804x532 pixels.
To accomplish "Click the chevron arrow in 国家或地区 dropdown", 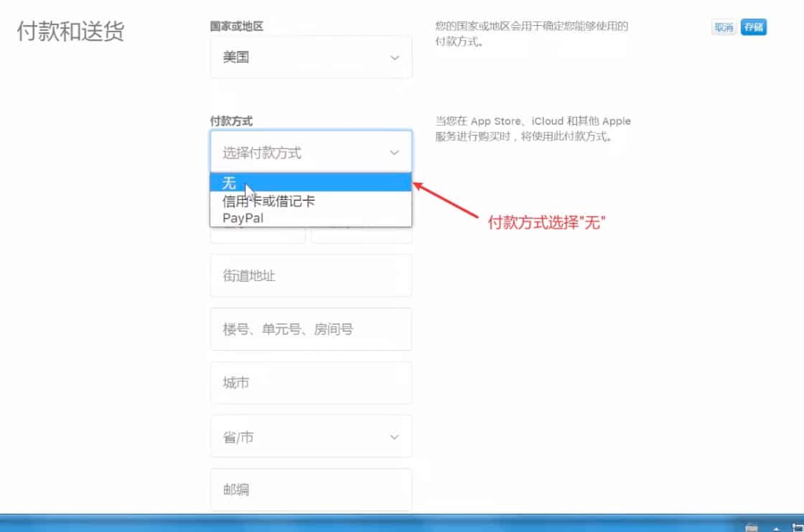I will [x=394, y=57].
